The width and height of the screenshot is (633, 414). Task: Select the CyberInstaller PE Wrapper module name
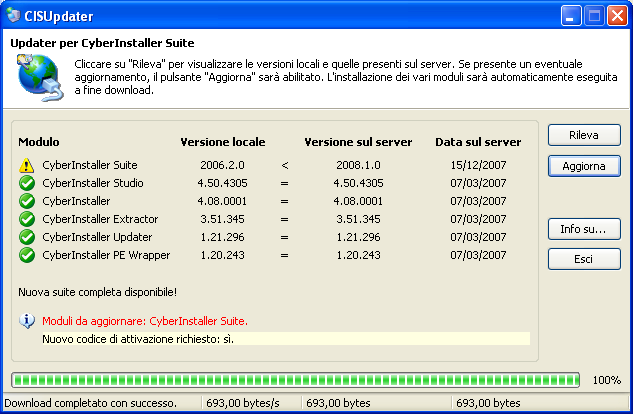pos(106,255)
